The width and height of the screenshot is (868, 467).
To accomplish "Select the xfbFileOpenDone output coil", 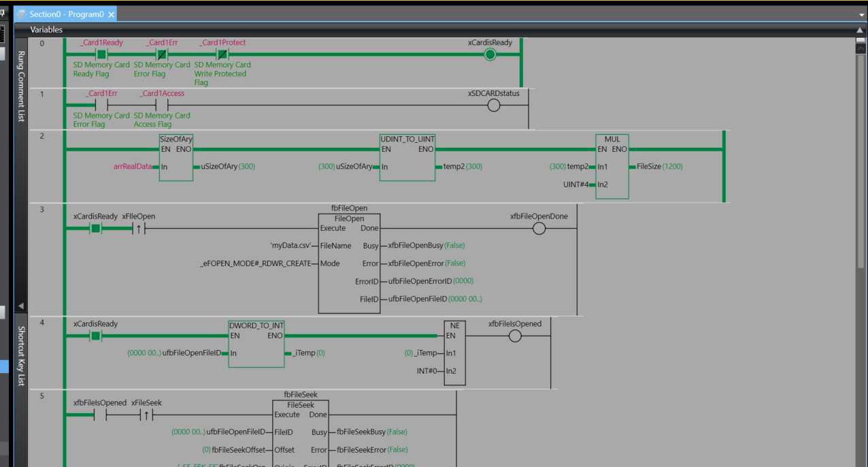I will point(539,229).
